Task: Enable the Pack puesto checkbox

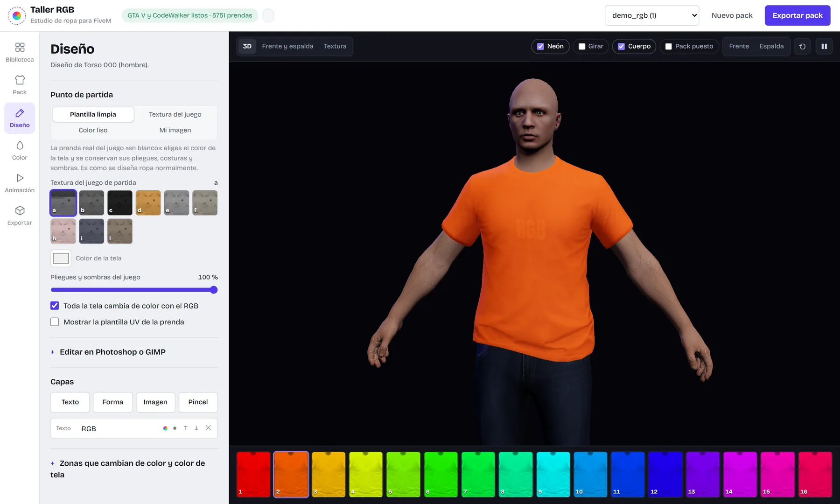Action: pyautogui.click(x=668, y=46)
